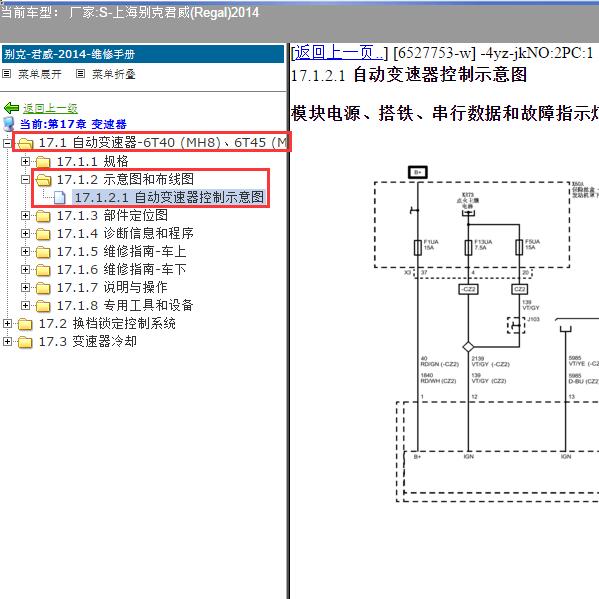Select 17.1.6 维修指南-车下 tree item
The image size is (599, 599).
(x=121, y=269)
